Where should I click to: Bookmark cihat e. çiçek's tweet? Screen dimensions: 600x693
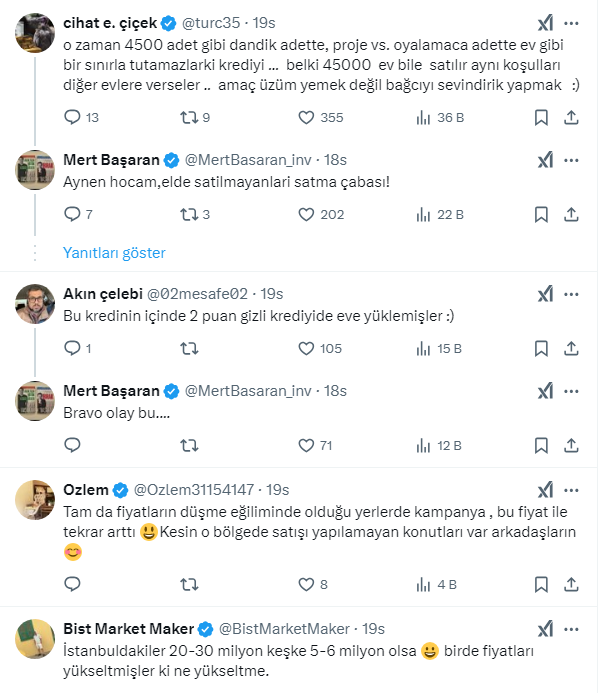(x=541, y=118)
